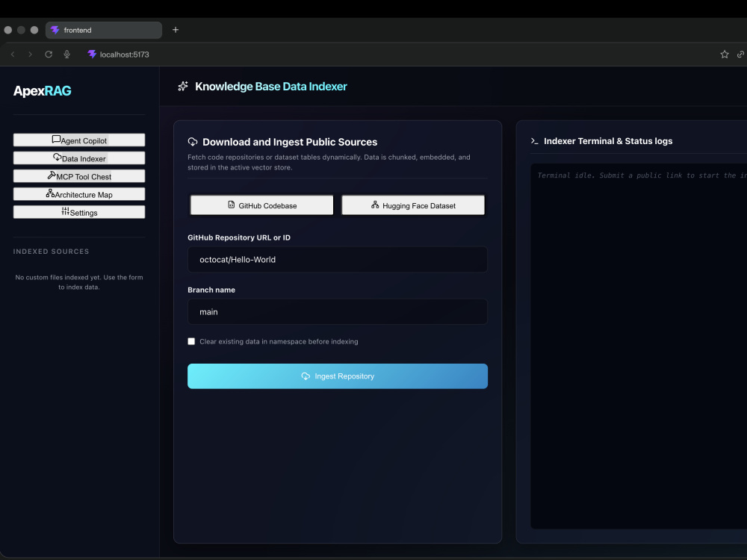Focus the GitHub Repository URL or ID field

(338, 260)
